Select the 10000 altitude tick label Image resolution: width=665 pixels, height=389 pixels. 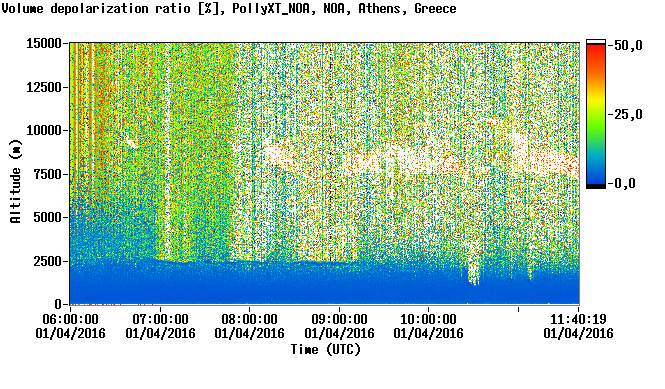[44, 131]
